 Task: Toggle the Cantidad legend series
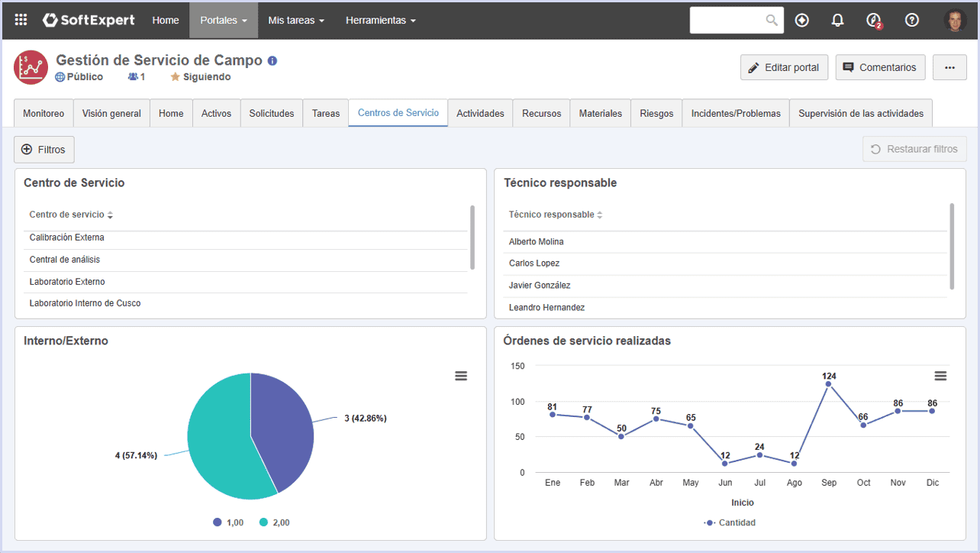point(730,522)
